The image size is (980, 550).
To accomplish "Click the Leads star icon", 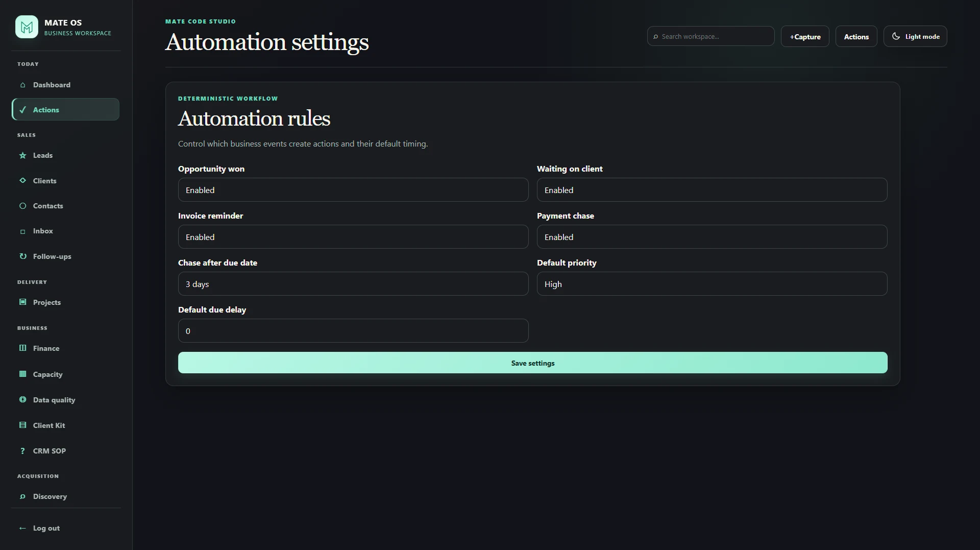I will (x=22, y=155).
